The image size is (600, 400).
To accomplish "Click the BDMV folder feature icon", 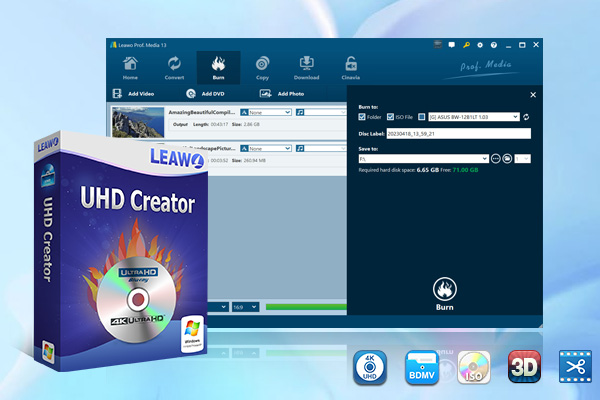I will [x=422, y=367].
